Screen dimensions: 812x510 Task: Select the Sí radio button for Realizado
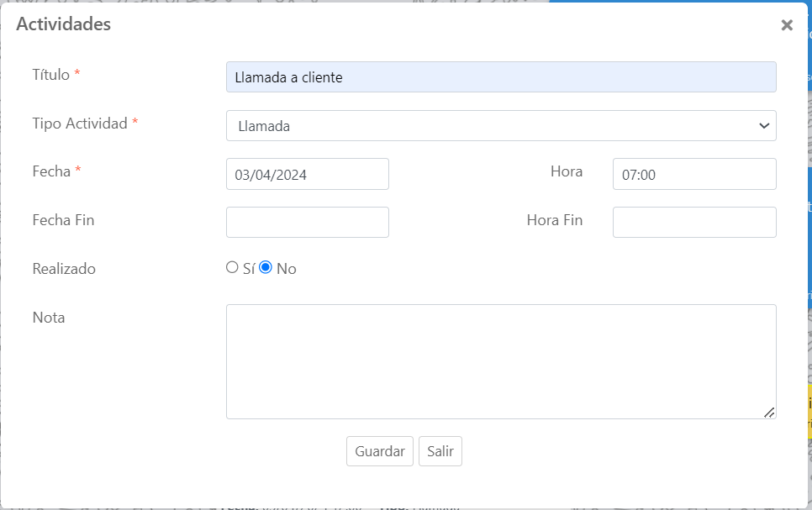[233, 267]
